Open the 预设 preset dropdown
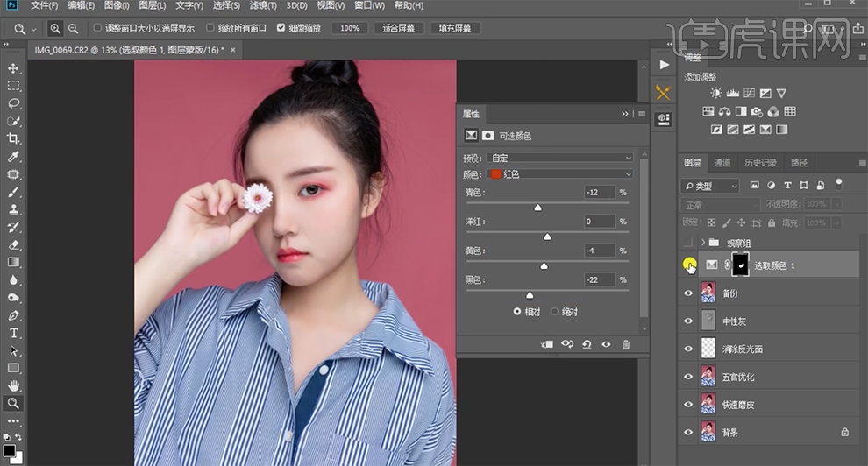The height and width of the screenshot is (466, 868). click(560, 158)
